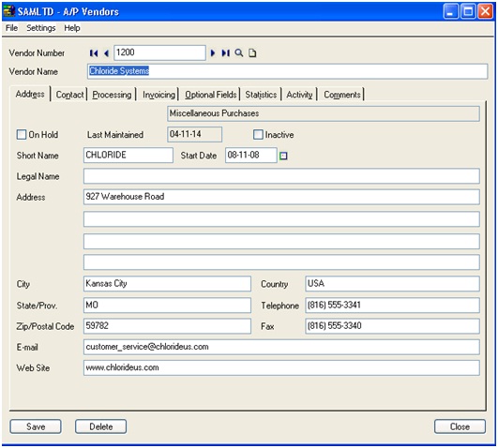The image size is (498, 448).
Task: Click the fourth address line field
Action: [x=281, y=262]
